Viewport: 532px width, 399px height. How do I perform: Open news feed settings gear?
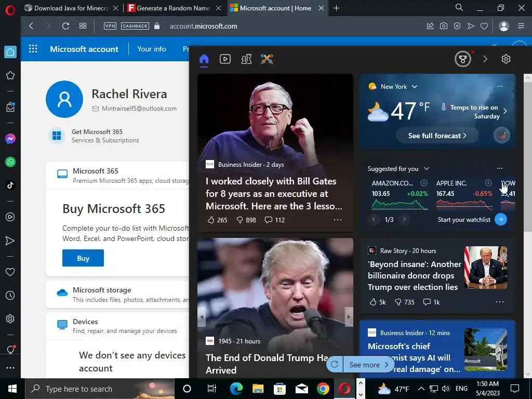point(506,59)
